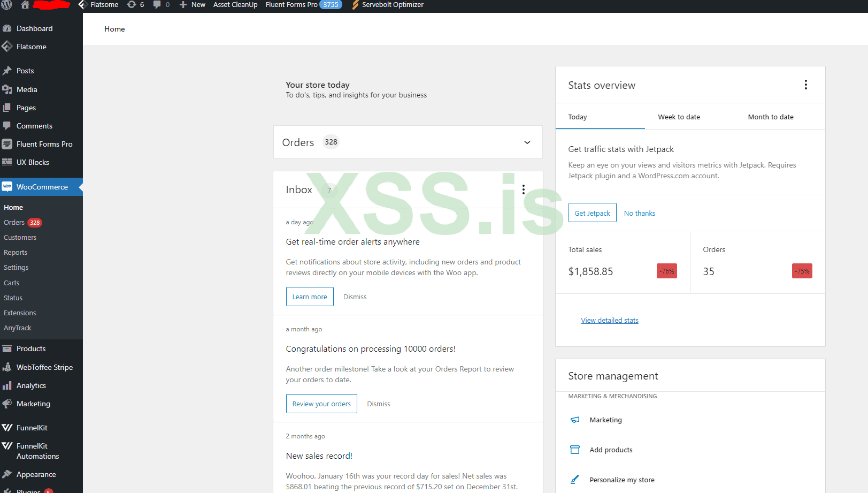Click the WebToffee Stripe sidebar icon
The height and width of the screenshot is (493, 868).
(x=7, y=367)
